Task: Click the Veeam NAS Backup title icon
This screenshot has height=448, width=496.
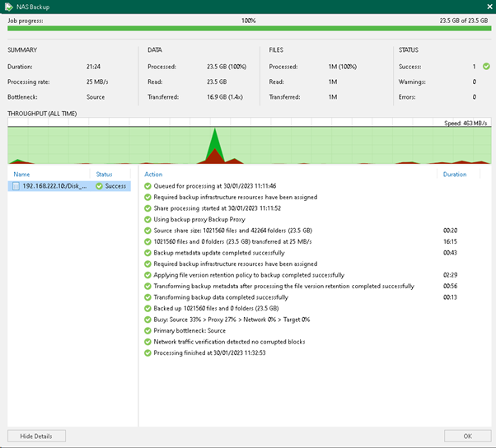Action: (8, 7)
